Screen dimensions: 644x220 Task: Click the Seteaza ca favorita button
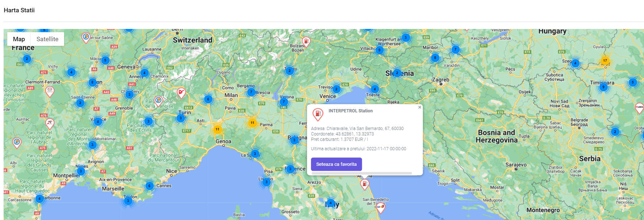[336, 164]
